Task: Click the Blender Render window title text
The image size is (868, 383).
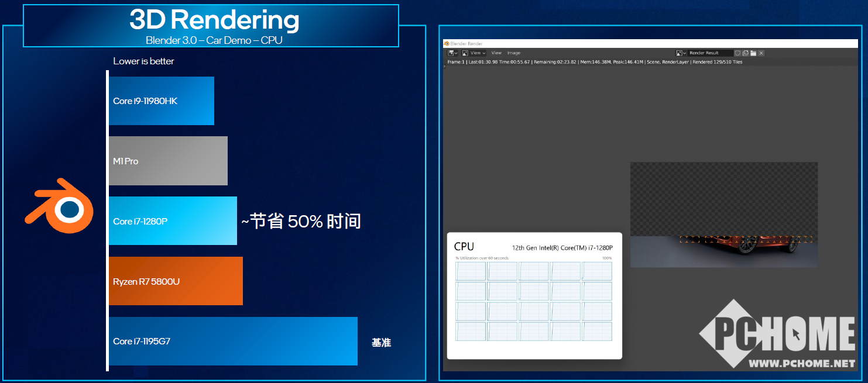Action: pyautogui.click(x=466, y=43)
